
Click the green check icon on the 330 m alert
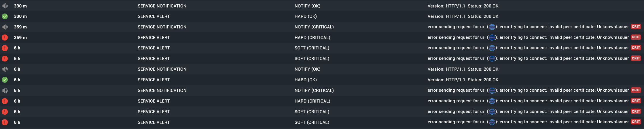point(5,16)
